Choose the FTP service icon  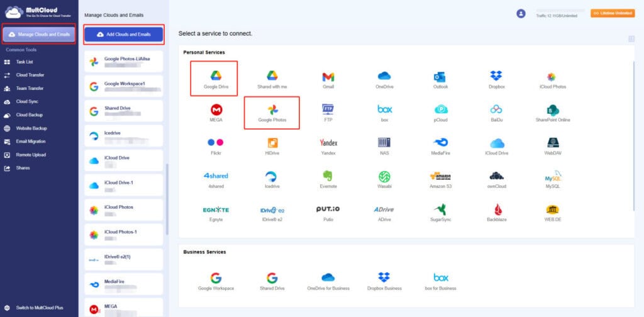[x=328, y=109]
